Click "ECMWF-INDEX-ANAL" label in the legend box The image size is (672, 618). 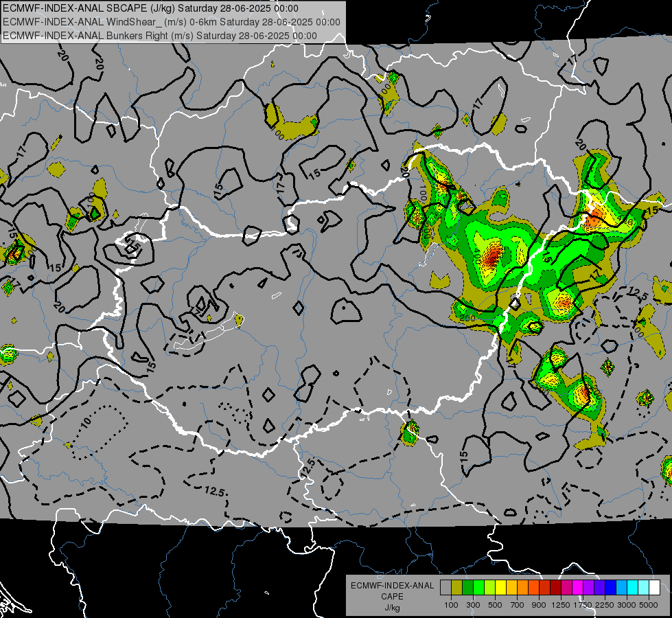pyautogui.click(x=392, y=586)
